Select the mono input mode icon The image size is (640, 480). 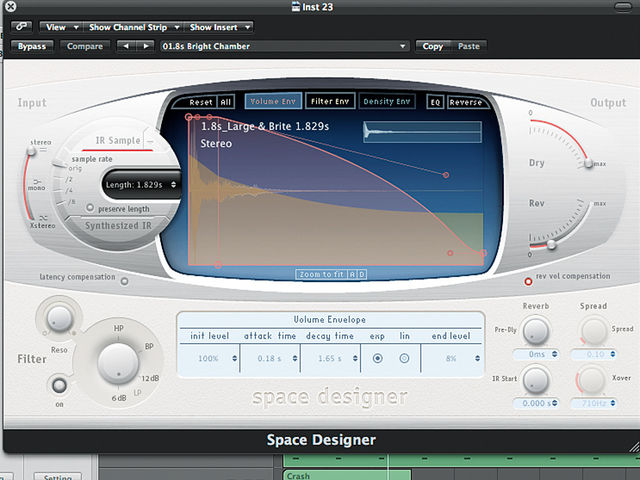[x=37, y=181]
